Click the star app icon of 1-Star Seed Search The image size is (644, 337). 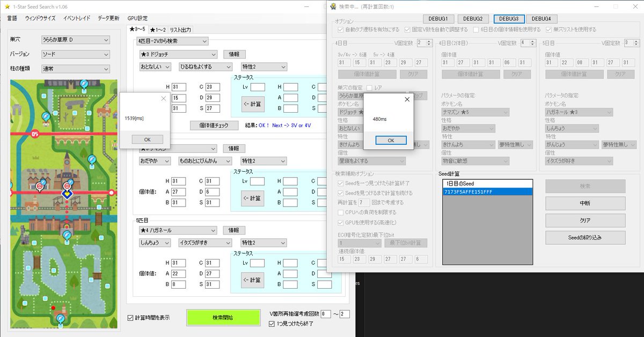coord(7,6)
